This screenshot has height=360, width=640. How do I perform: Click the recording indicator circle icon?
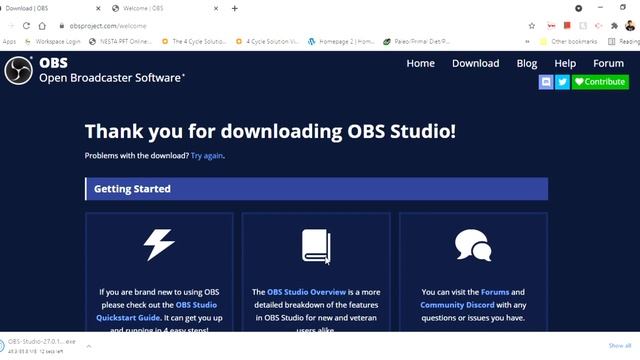(x=578, y=8)
